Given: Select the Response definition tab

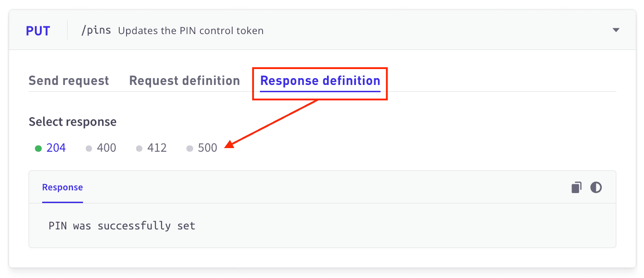Looking at the screenshot, I should point(320,80).
